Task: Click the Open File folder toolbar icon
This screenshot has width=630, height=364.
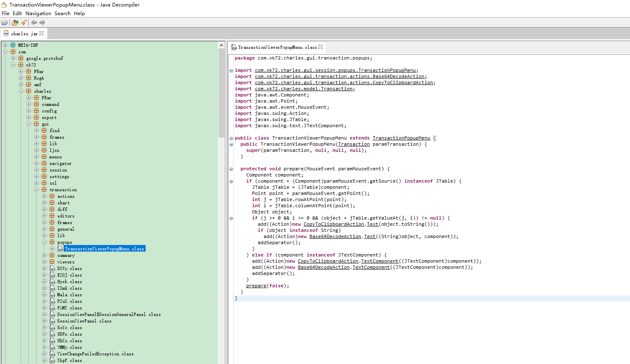Action: click(x=5, y=23)
